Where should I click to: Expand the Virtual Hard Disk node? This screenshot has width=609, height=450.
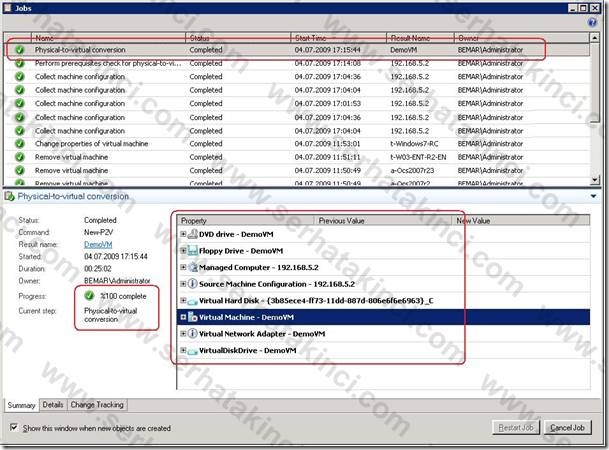pos(183,301)
